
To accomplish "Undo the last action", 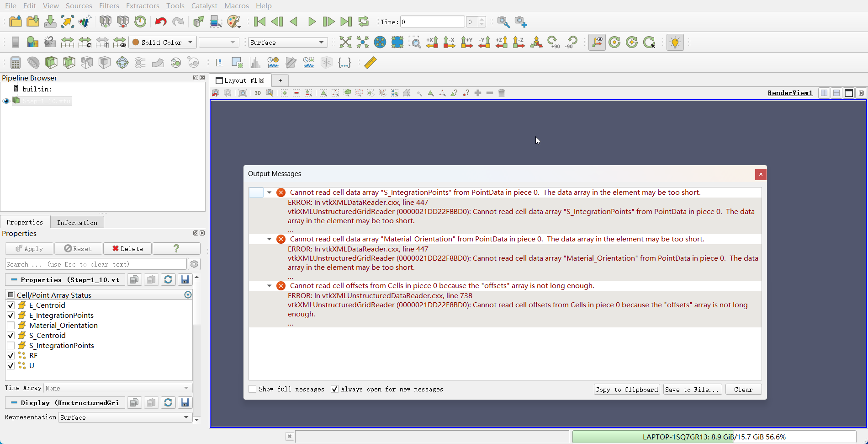I will pyautogui.click(x=160, y=21).
